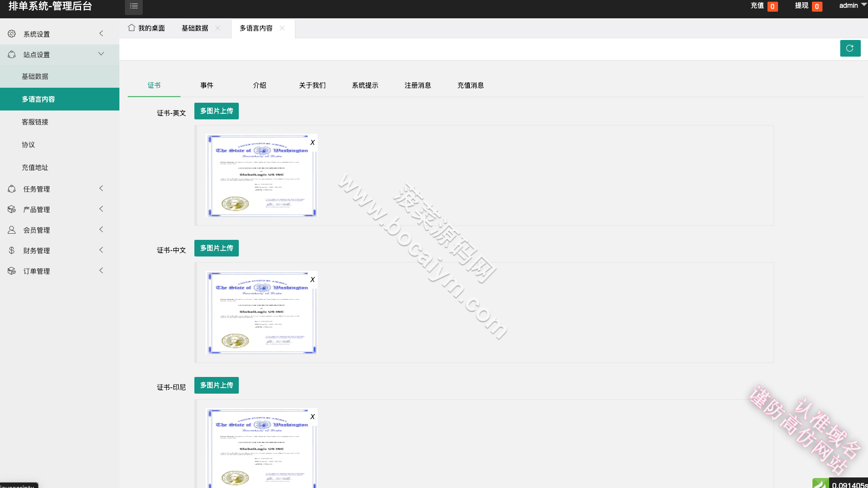The width and height of the screenshot is (868, 488).
Task: Click the 站点设置 menu label
Action: pyautogui.click(x=37, y=55)
